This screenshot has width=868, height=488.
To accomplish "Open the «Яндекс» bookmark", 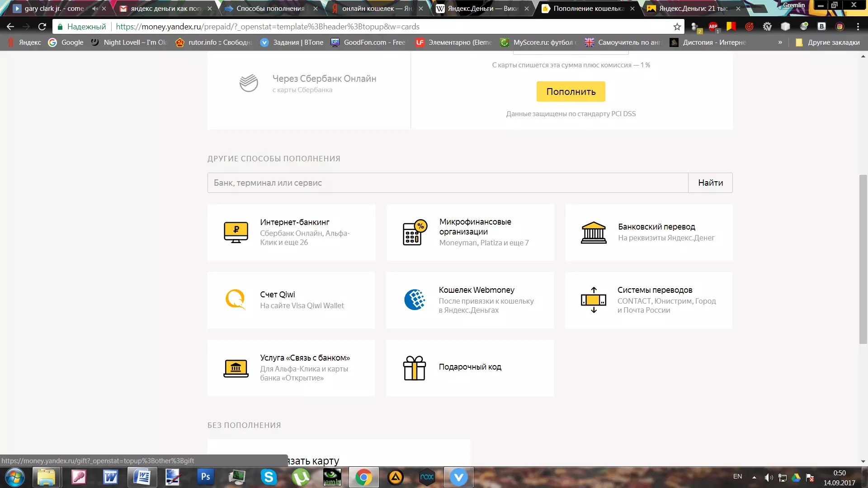I will click(x=24, y=42).
